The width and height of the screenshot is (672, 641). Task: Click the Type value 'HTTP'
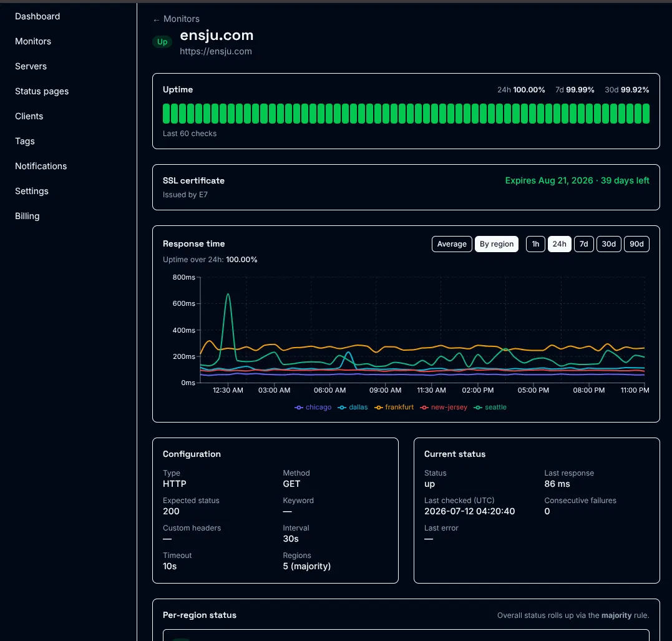(175, 484)
